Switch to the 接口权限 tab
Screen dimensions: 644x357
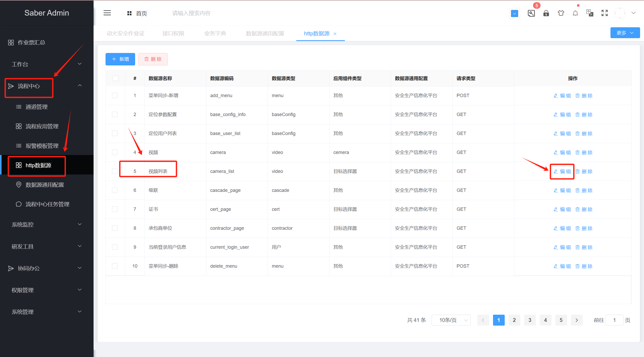tap(173, 33)
